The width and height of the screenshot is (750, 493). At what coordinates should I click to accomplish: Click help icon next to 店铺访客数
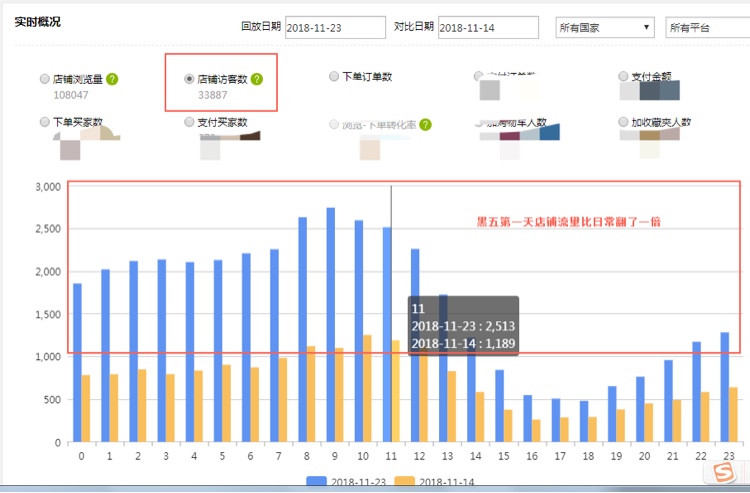point(257,79)
